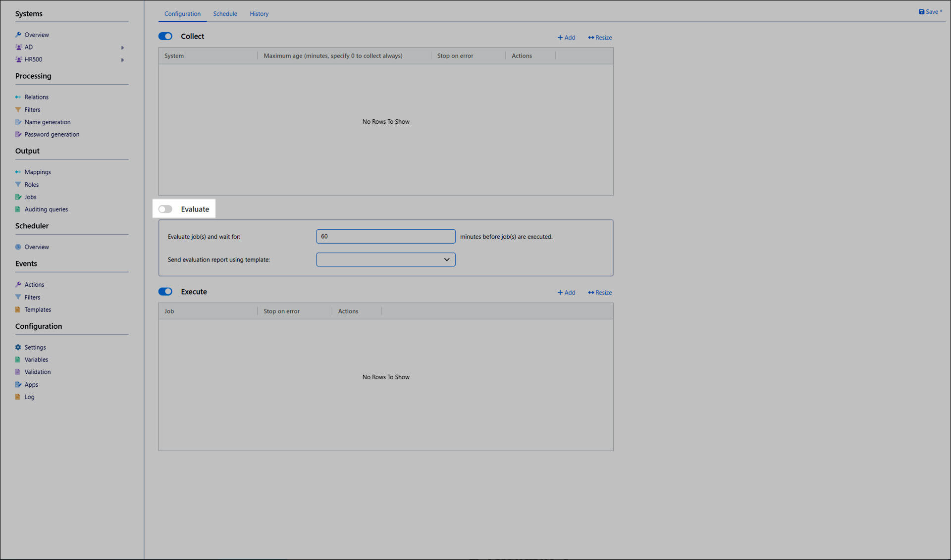Click the Scheduler Overview clock icon
The image size is (951, 560).
pyautogui.click(x=18, y=247)
